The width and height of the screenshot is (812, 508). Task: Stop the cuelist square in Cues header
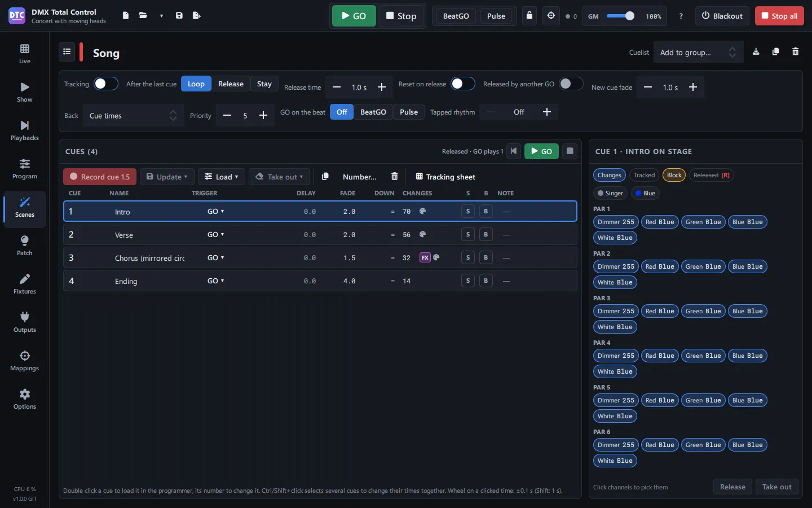570,151
